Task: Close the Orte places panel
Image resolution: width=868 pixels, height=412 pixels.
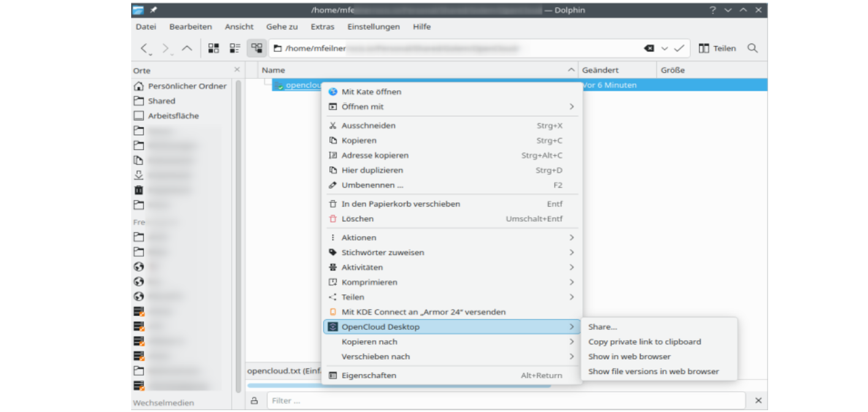Action: coord(237,71)
